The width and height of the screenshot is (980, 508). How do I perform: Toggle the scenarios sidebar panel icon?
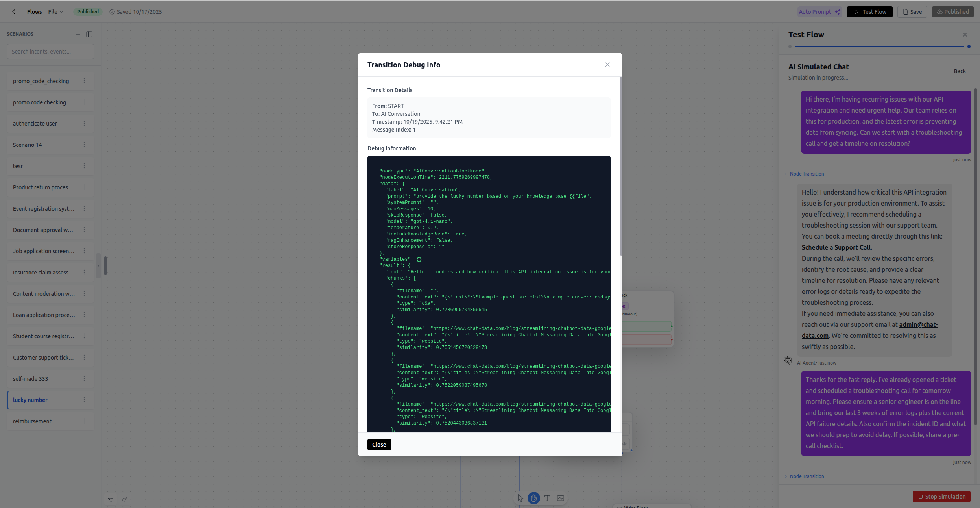point(89,34)
